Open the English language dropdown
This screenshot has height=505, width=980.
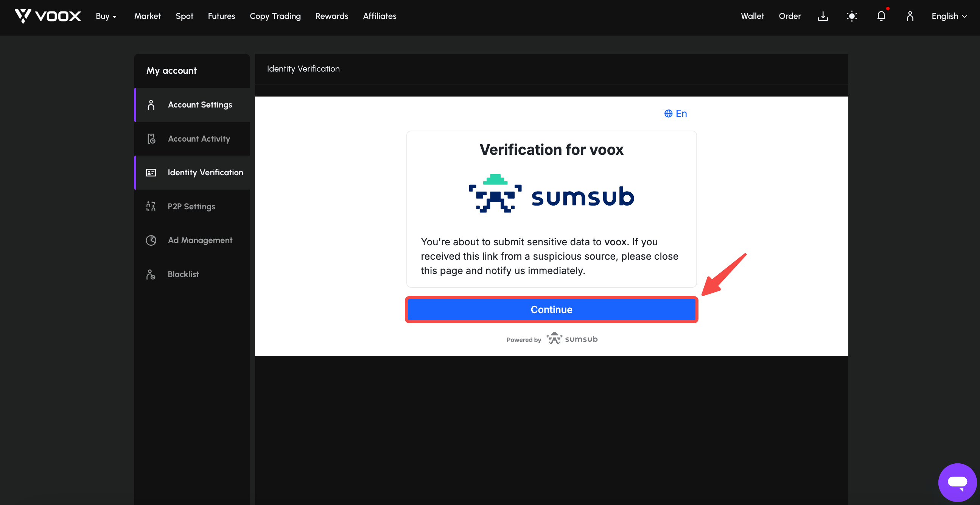(x=949, y=16)
